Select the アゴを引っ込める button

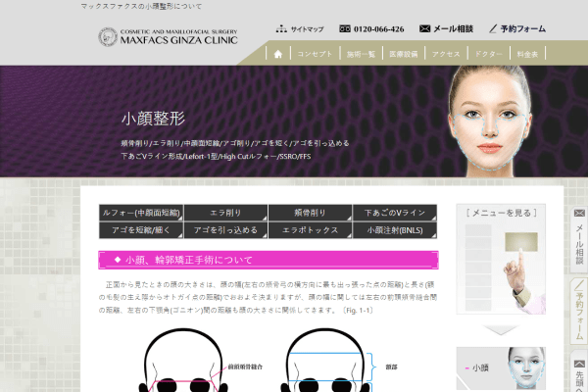[225, 230]
